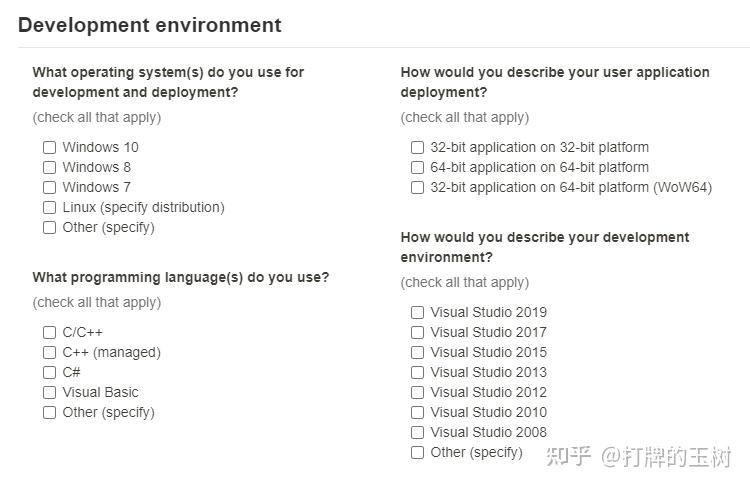Screen dimensions: 750x488
Task: Tick the C/C++ language checkbox
Action: pos(49,333)
